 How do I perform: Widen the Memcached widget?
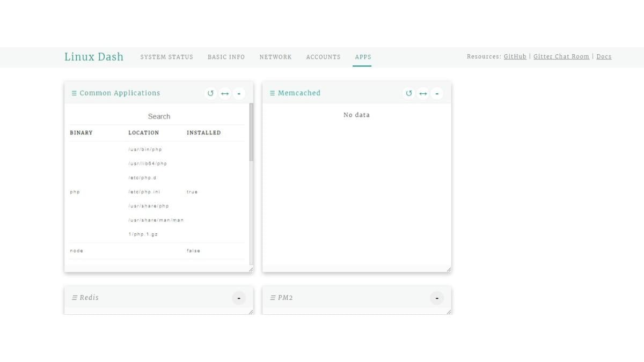click(x=423, y=93)
